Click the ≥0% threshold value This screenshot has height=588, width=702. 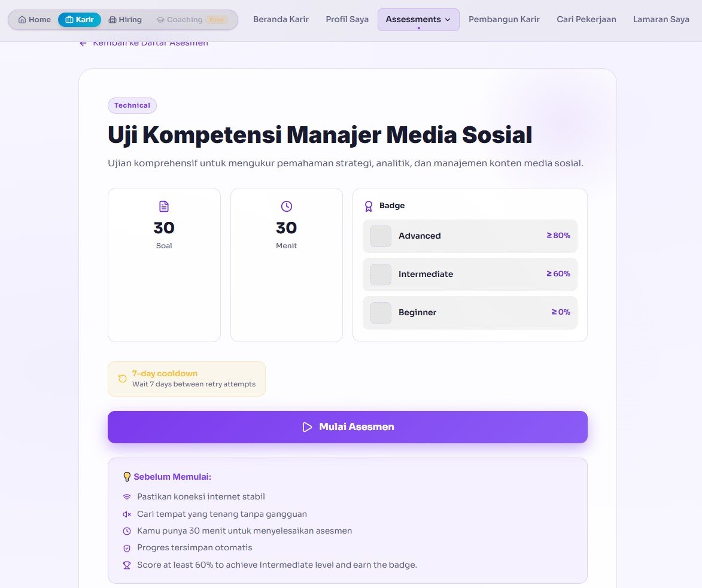[x=561, y=312]
